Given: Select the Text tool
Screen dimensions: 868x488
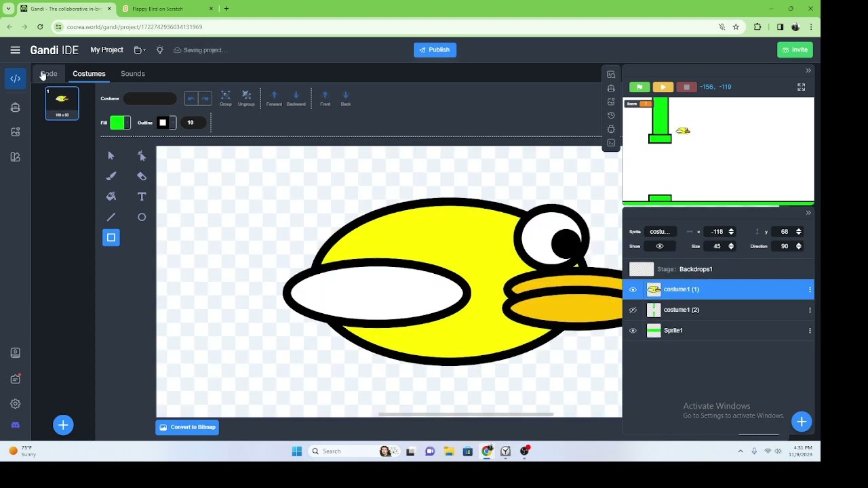Looking at the screenshot, I should coord(142,197).
